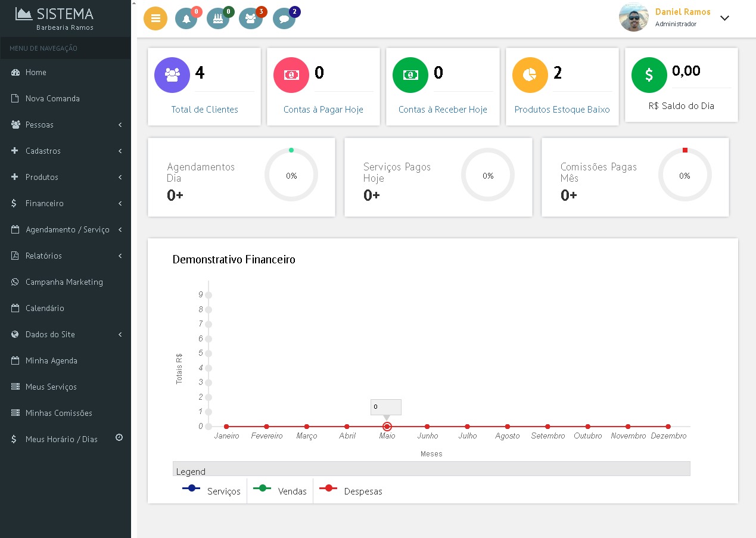Follow the Contas à Receber Hoje link
The image size is (756, 538).
tap(443, 110)
